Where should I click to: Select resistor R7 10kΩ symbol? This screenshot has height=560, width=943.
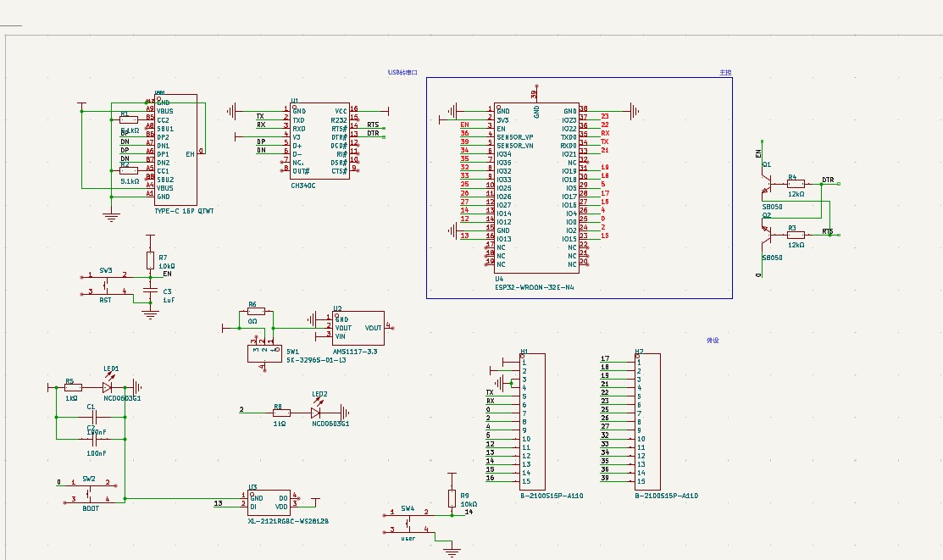[x=150, y=260]
